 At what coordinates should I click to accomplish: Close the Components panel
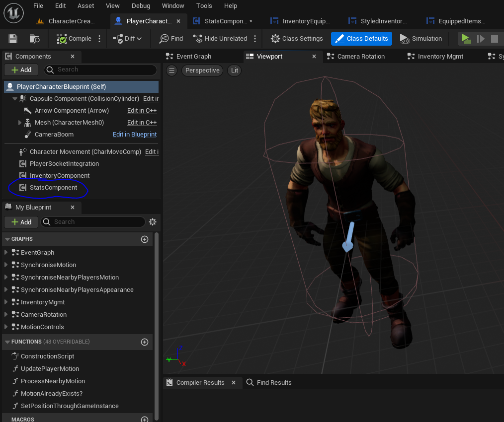[73, 57]
